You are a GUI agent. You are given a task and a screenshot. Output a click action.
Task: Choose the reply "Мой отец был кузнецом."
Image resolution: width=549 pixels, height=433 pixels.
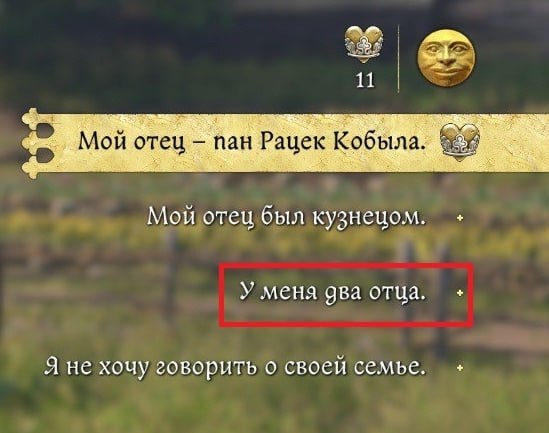point(286,217)
